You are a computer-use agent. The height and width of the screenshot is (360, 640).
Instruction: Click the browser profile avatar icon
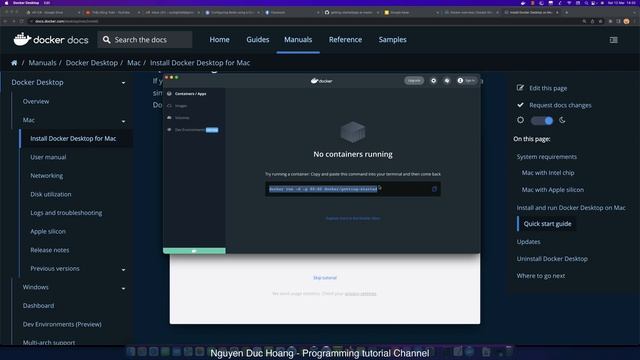point(626,21)
